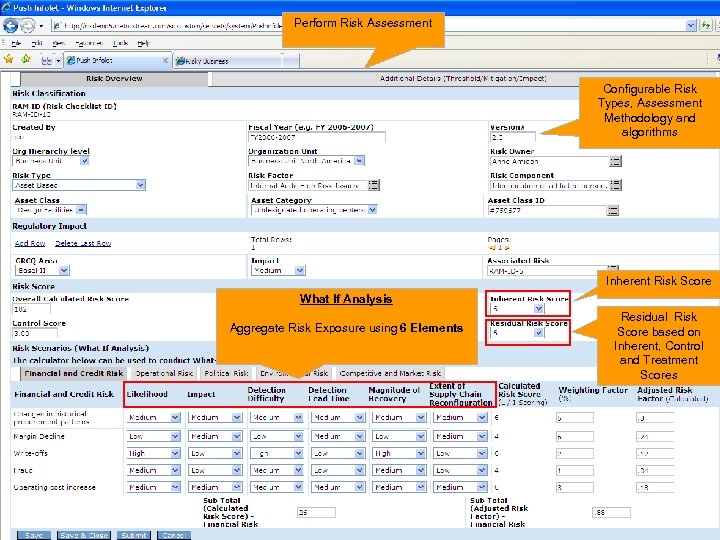720x540 pixels.
Task: Click the Add to Favorites star-plus icon
Action: 26,59
